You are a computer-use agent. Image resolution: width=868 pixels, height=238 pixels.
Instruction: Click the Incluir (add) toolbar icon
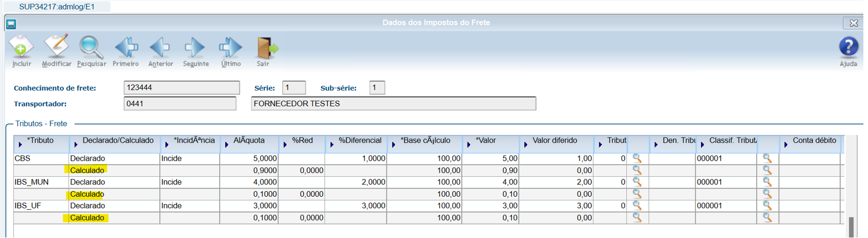pos(21,47)
